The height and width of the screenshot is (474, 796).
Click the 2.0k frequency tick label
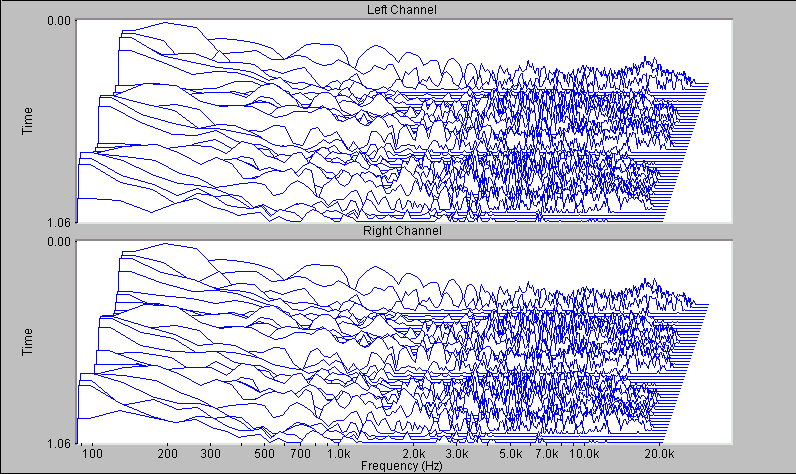414,453
